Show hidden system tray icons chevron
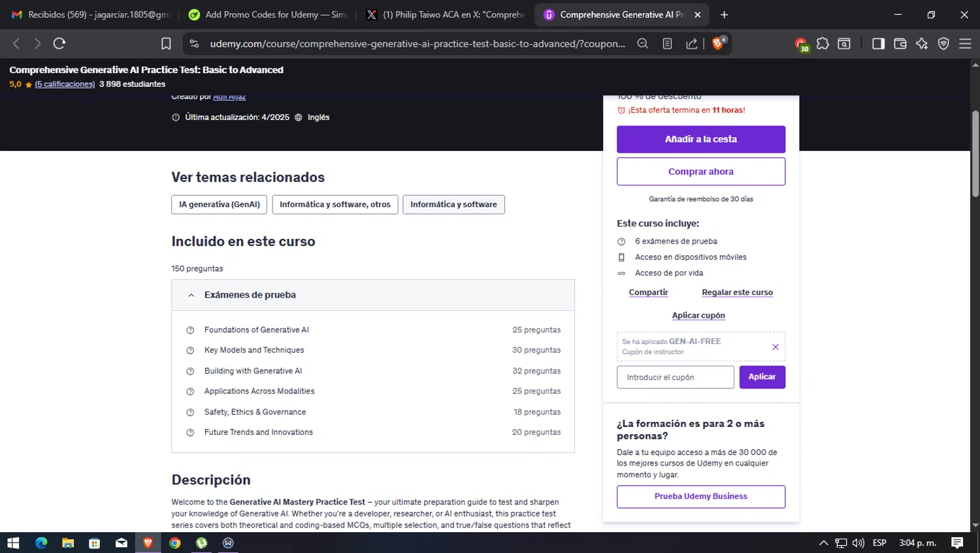This screenshot has height=553, width=980. [x=823, y=543]
